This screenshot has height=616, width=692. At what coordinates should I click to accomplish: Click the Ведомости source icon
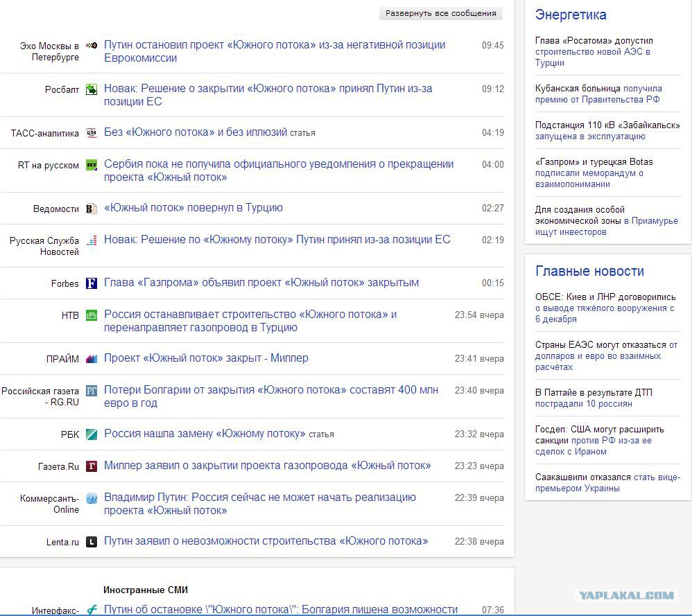click(92, 209)
